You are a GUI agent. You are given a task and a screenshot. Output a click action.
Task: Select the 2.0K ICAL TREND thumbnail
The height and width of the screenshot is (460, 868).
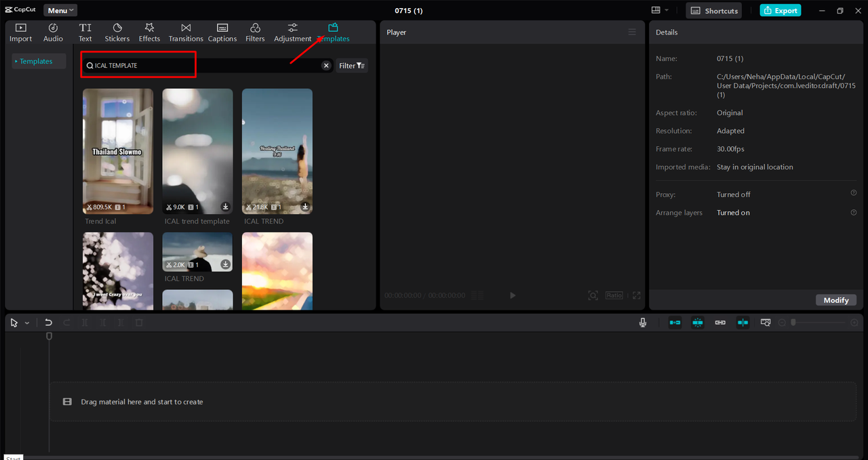coord(197,252)
